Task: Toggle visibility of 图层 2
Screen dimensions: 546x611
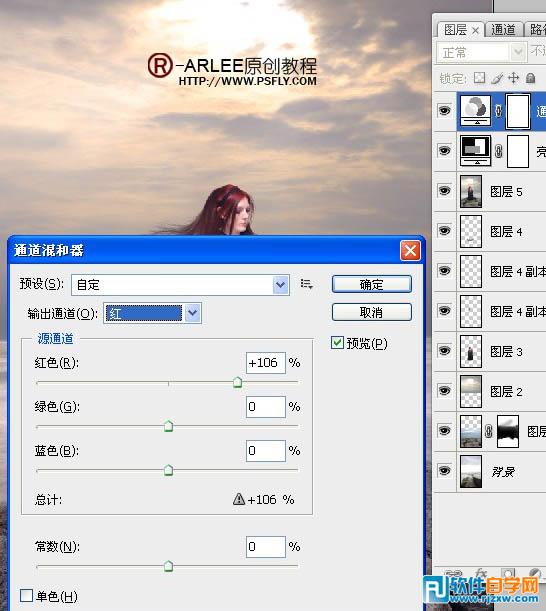Action: point(444,391)
